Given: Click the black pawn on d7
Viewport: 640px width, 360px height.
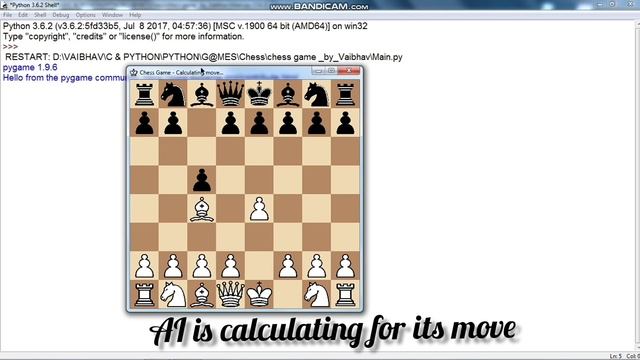Looking at the screenshot, I should click(231, 123).
